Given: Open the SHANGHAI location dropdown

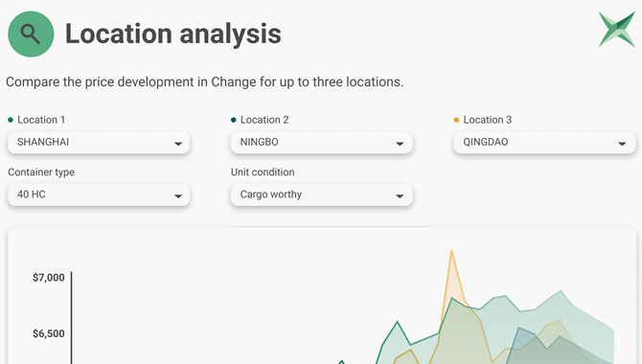Looking at the screenshot, I should pos(99,142).
